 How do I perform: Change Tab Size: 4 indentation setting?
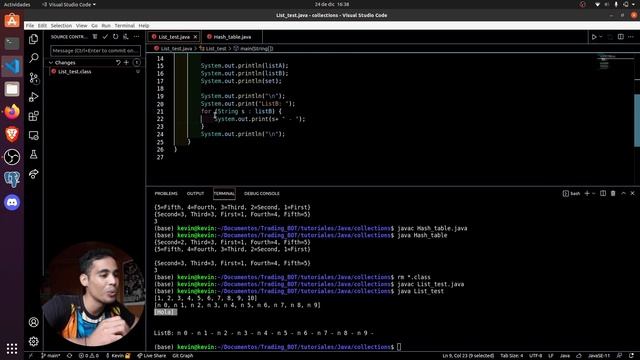tap(511, 356)
